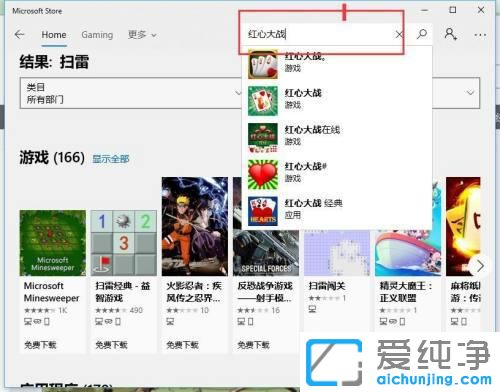500x392 pixels.
Task: Select the 红心大战 经典 suggestion text
Action: point(314,203)
